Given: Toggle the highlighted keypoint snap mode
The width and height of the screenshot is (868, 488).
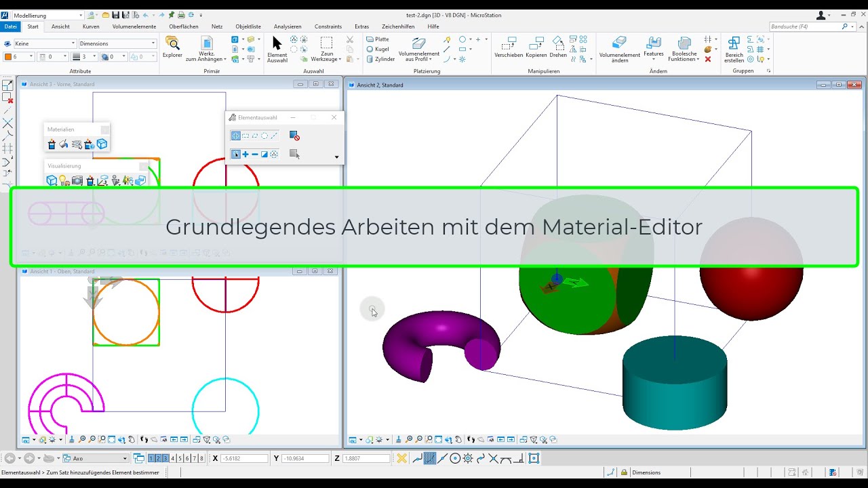Looking at the screenshot, I should pos(429,459).
